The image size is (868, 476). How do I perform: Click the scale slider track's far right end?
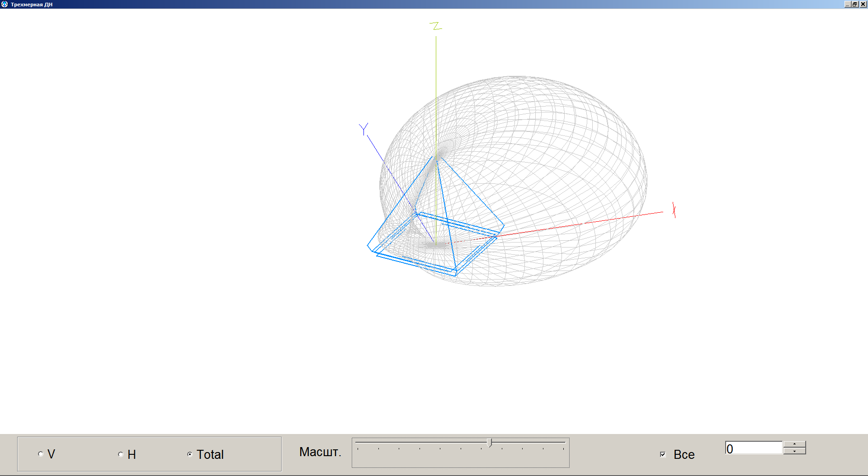tap(563, 443)
